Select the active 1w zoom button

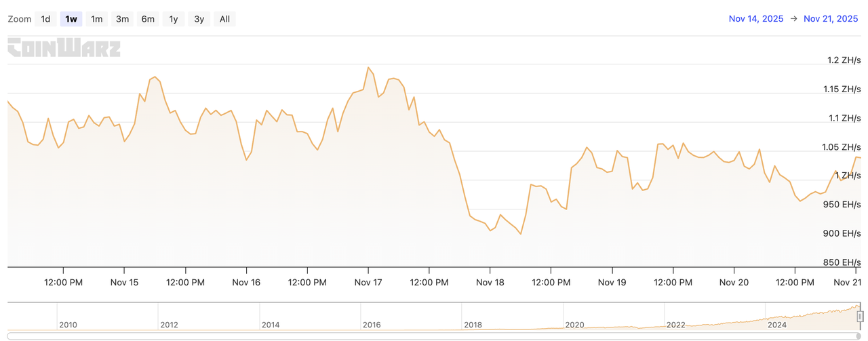tap(71, 19)
